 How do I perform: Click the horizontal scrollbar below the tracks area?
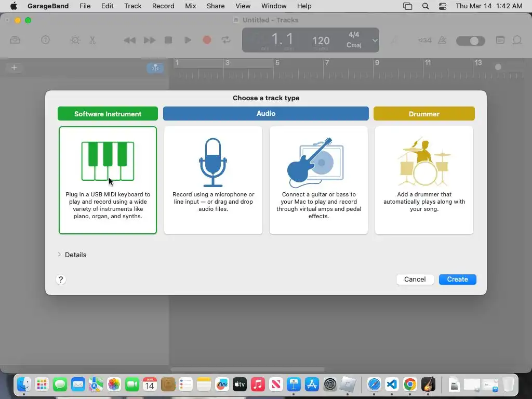248,369
